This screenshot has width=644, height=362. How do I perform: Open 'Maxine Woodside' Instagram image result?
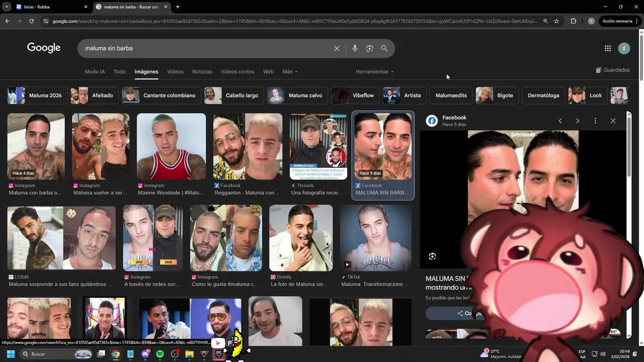171,154
